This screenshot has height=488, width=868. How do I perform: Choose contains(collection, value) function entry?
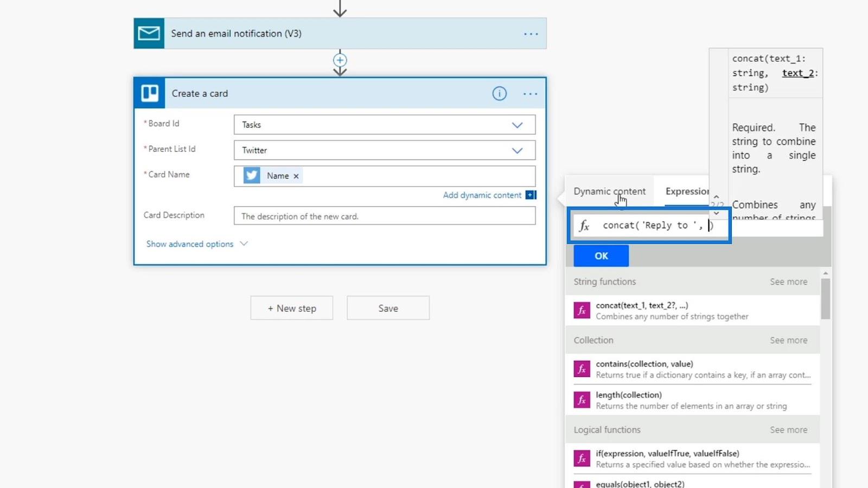click(x=692, y=369)
